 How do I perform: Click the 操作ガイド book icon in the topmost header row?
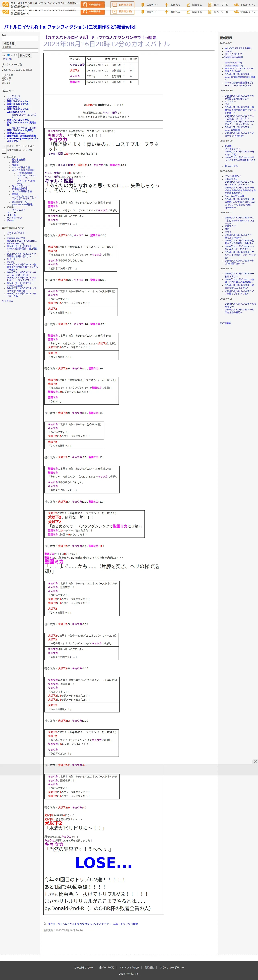[142, 5]
